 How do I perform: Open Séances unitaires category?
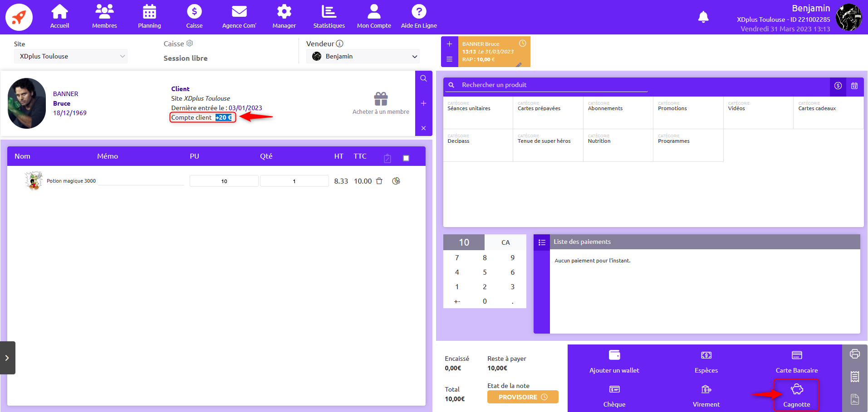pos(478,112)
